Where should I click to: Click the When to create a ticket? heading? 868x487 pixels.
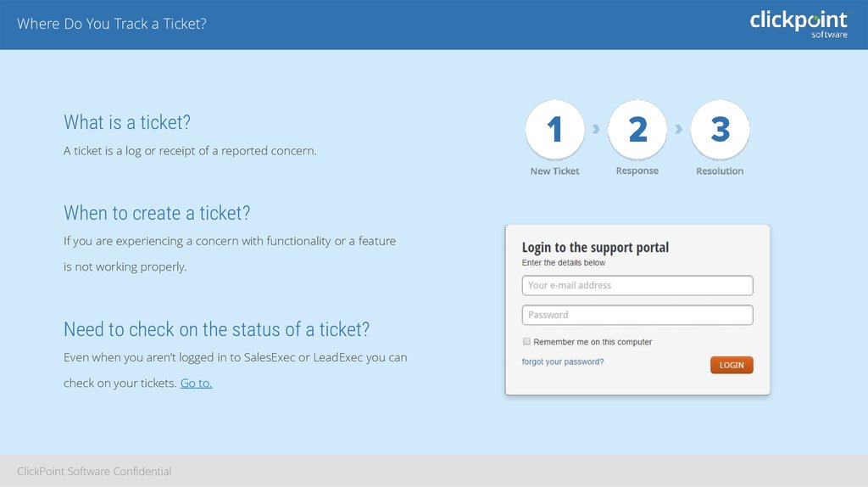coord(157,213)
